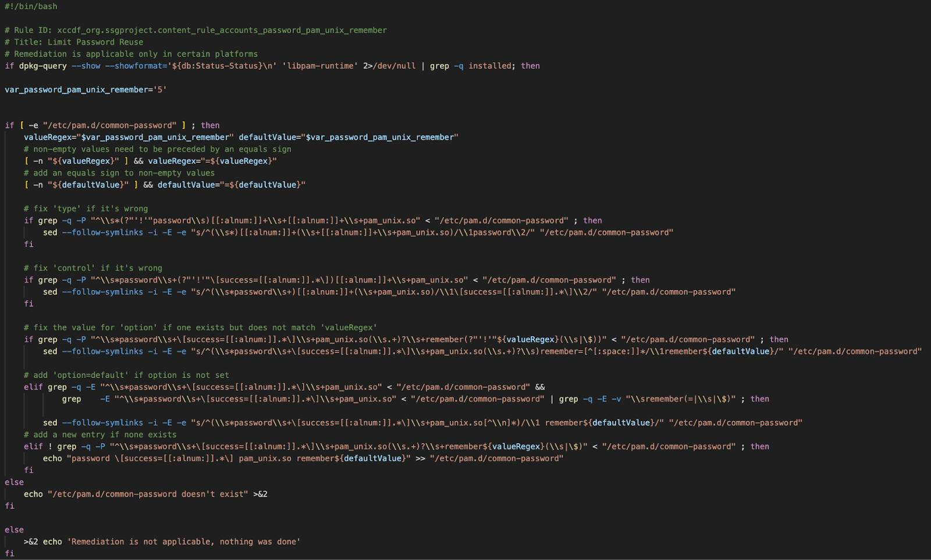Click the 'grep -q -E -v' part after the pipe
The width and height of the screenshot is (931, 560).
pos(648,399)
